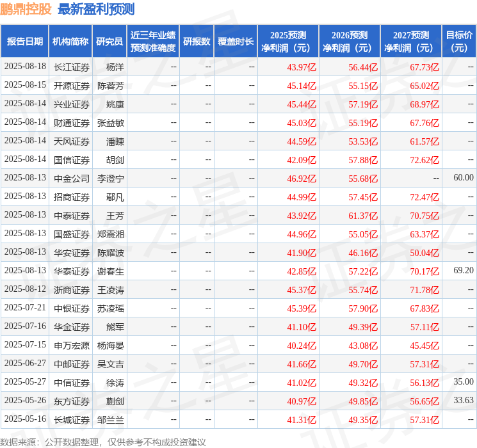Select the 开源证券 institution cell
Viewport: 477px width, 448px height.
coord(72,86)
